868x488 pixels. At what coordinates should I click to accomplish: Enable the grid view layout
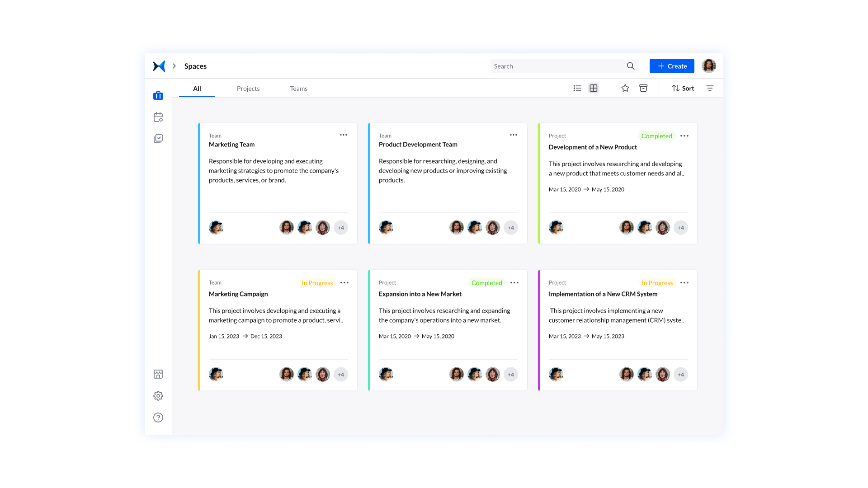[x=593, y=88]
